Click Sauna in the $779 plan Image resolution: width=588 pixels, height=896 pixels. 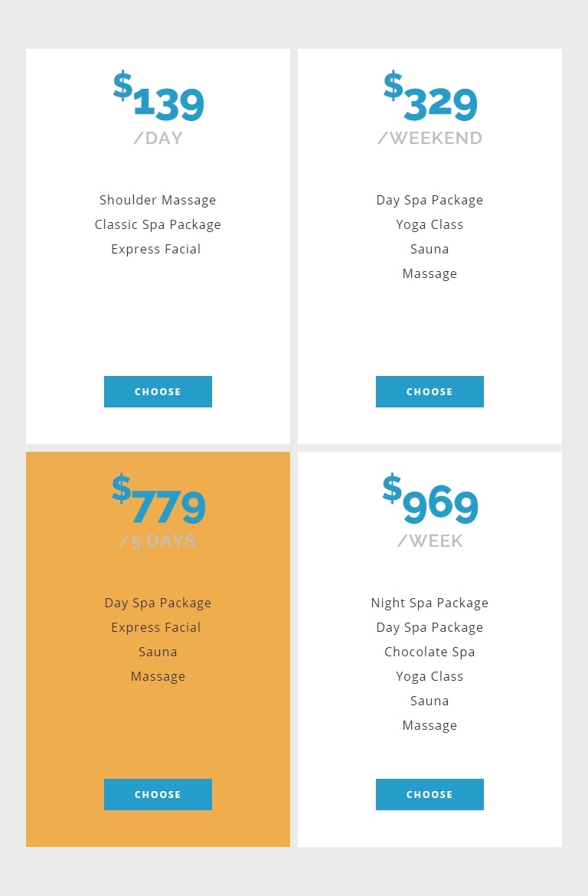click(158, 652)
